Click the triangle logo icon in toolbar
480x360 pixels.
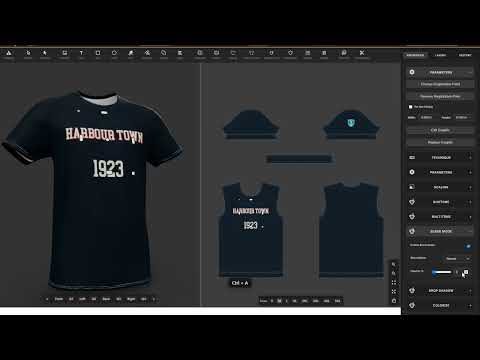click(9, 53)
